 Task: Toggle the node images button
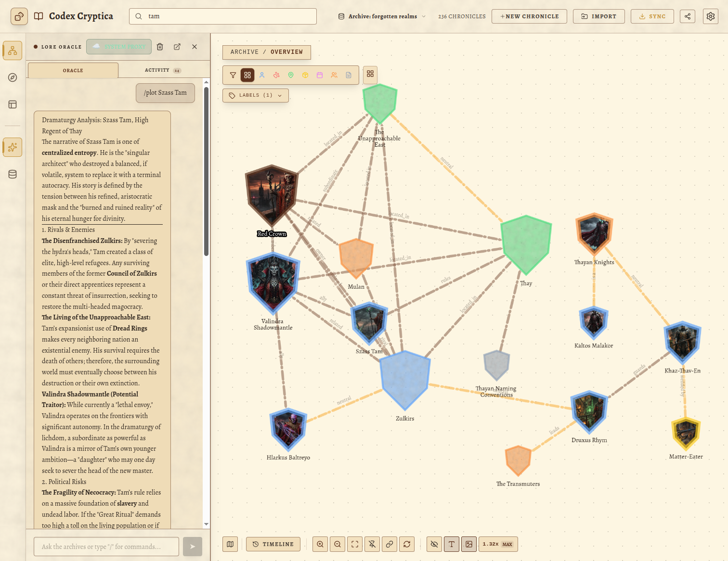(x=469, y=544)
